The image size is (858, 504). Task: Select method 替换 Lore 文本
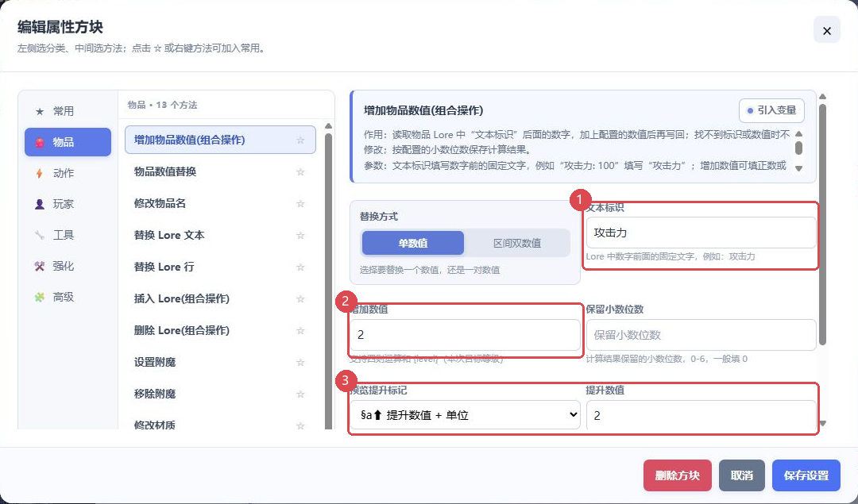pyautogui.click(x=221, y=235)
